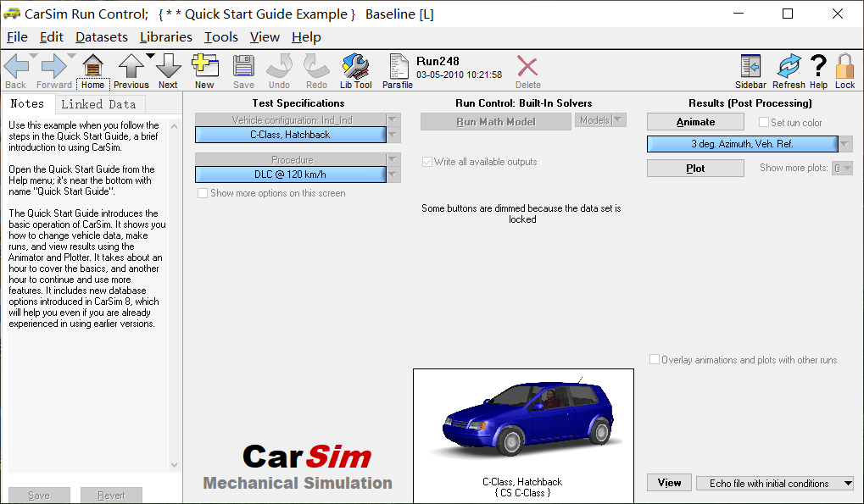Navigate Back using the back arrow

[x=15, y=66]
